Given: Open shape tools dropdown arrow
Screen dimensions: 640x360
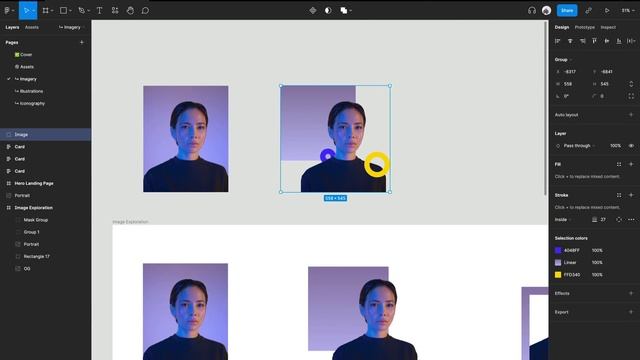Looking at the screenshot, I should click(x=70, y=11).
